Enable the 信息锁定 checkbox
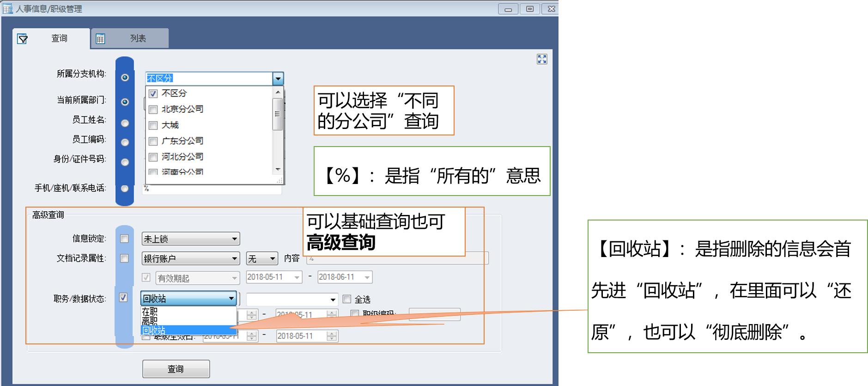This screenshot has width=868, height=386. pyautogui.click(x=124, y=239)
